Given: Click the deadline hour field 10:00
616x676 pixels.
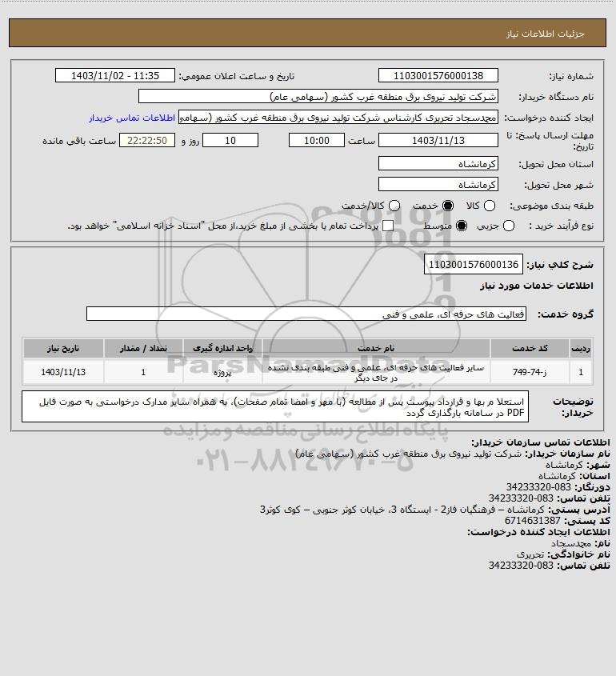Looking at the screenshot, I should (317, 140).
